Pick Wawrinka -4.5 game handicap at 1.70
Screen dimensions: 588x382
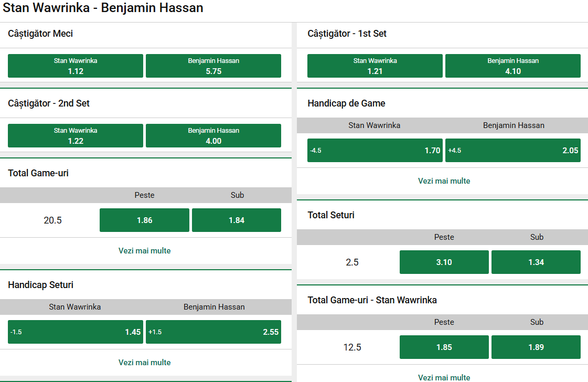coord(375,150)
